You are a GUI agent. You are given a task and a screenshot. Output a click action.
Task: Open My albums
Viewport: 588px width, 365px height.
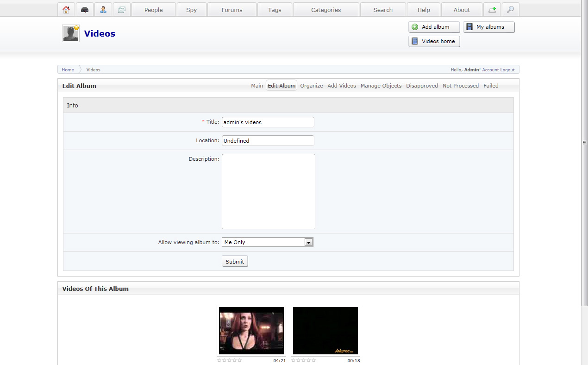pos(489,27)
